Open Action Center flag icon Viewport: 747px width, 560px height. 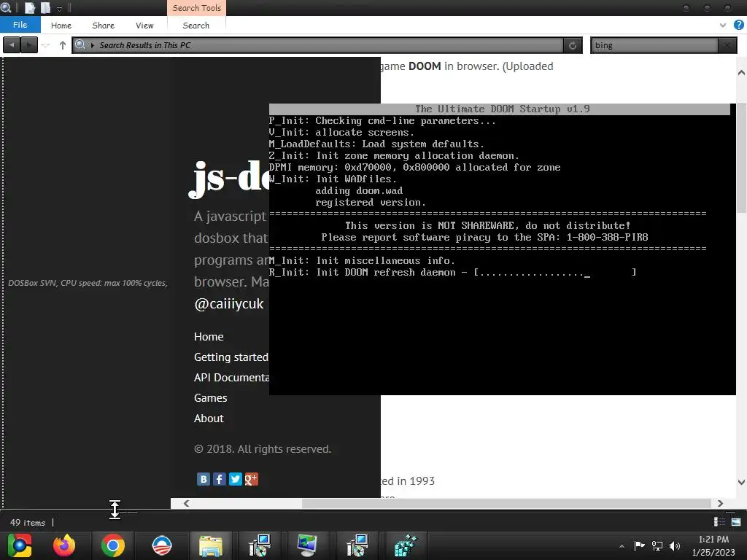639,545
